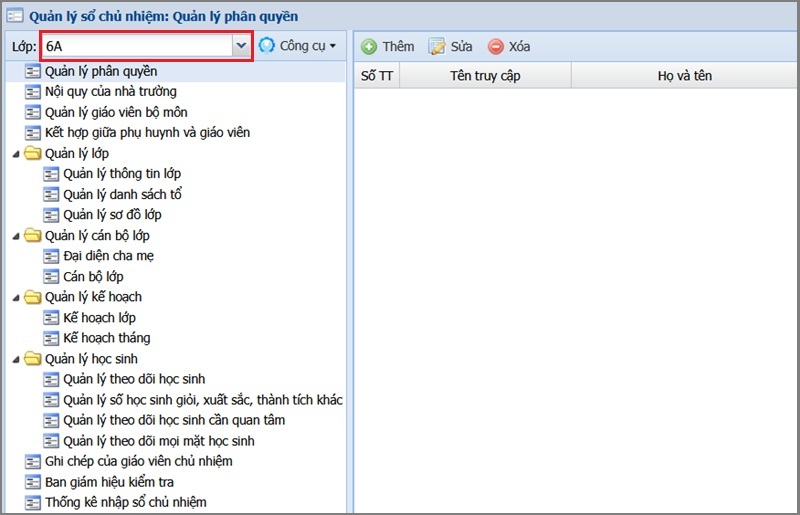Open Quản lý giáo viên bộ môn
800x515 pixels.
(x=116, y=112)
